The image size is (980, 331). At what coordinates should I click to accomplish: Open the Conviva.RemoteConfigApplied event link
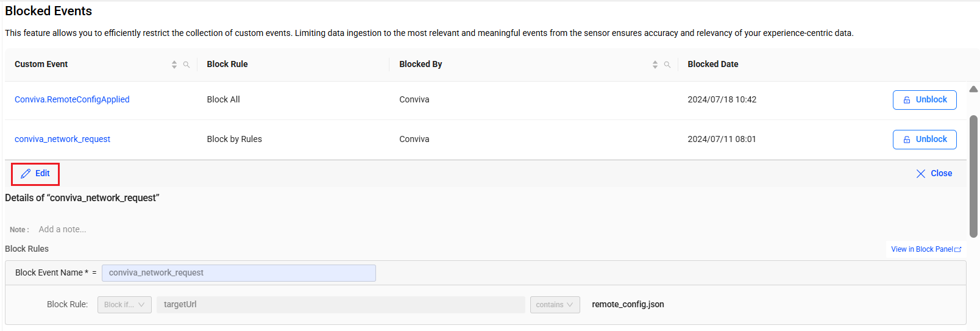coord(72,100)
